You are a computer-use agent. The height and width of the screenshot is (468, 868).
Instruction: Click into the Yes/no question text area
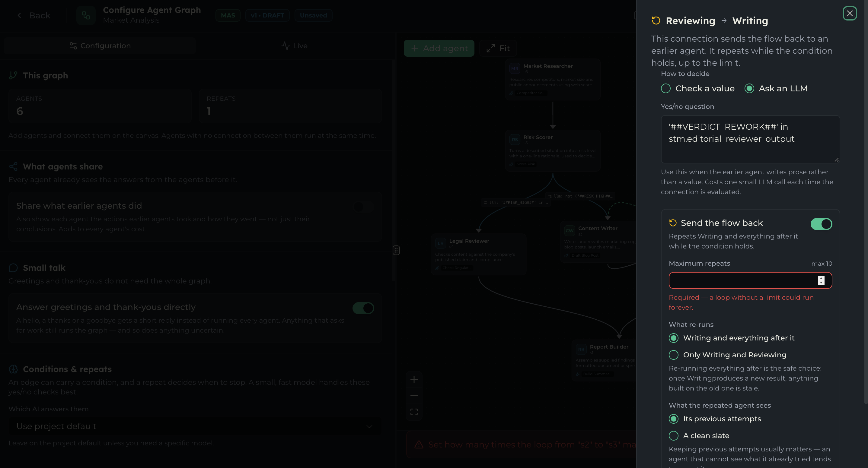[750, 139]
